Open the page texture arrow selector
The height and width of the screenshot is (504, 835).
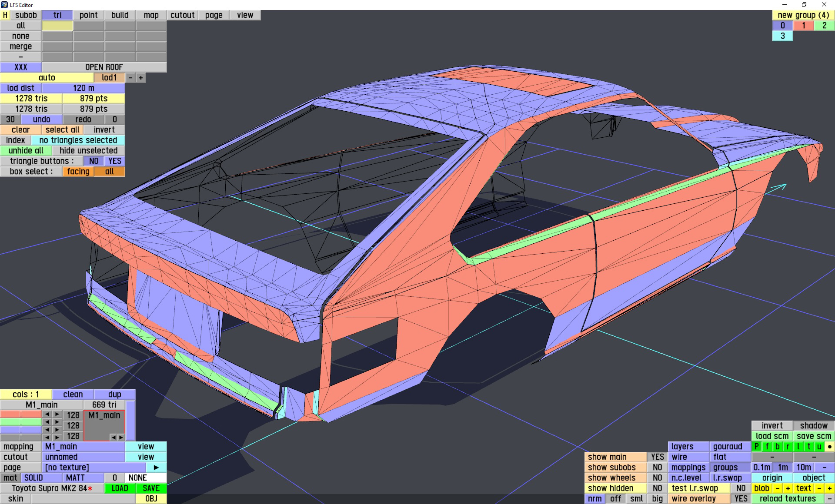pyautogui.click(x=156, y=467)
